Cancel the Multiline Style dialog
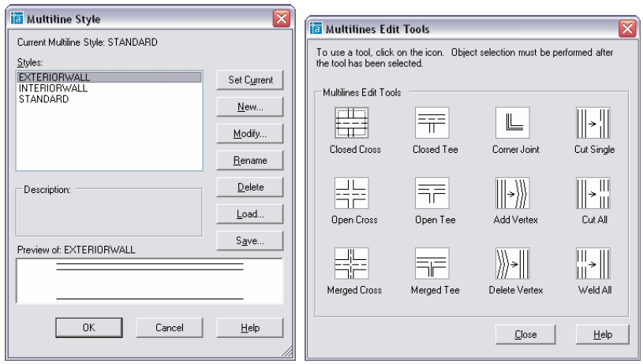Viewport: 643px width, 364px height. tap(170, 328)
